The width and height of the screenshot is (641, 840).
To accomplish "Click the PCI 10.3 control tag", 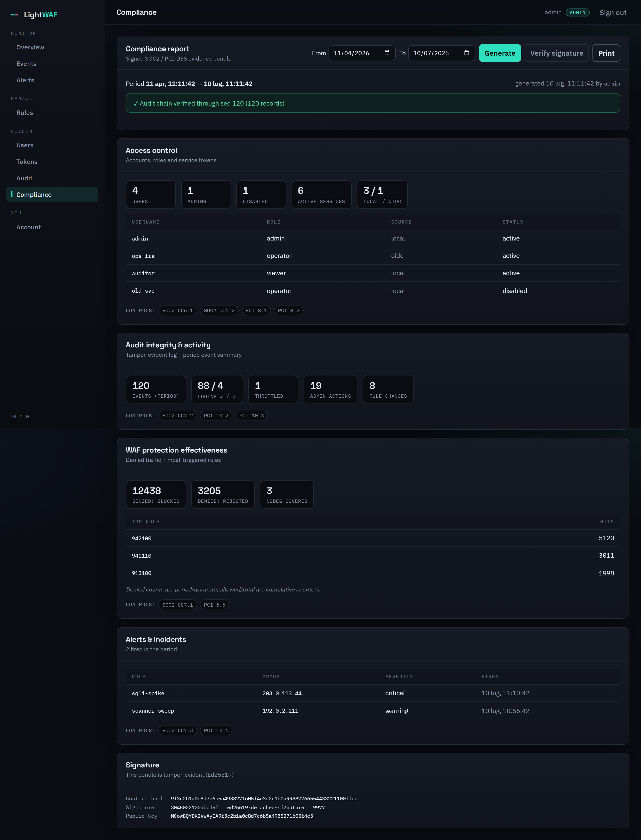I will tap(252, 415).
